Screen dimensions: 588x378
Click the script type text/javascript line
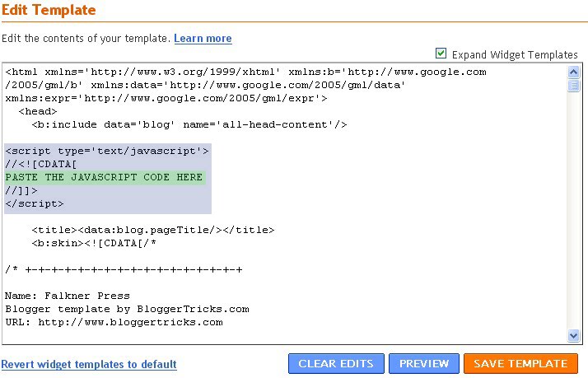[x=107, y=151]
